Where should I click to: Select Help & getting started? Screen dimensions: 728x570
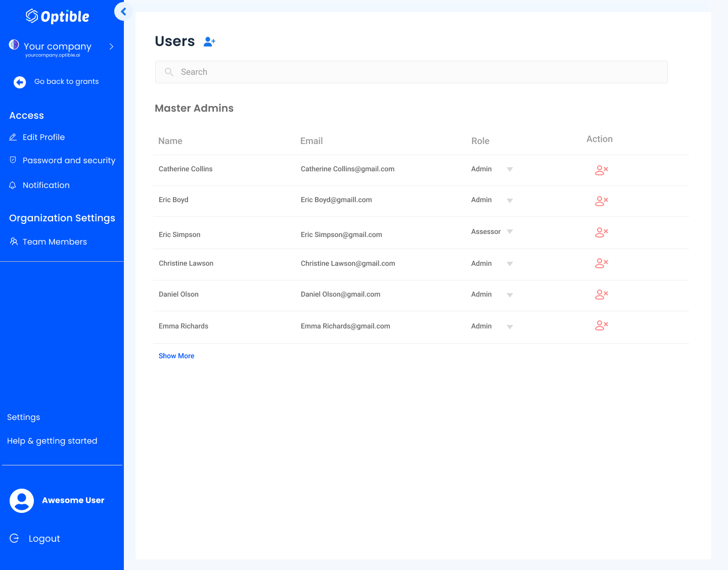[52, 441]
